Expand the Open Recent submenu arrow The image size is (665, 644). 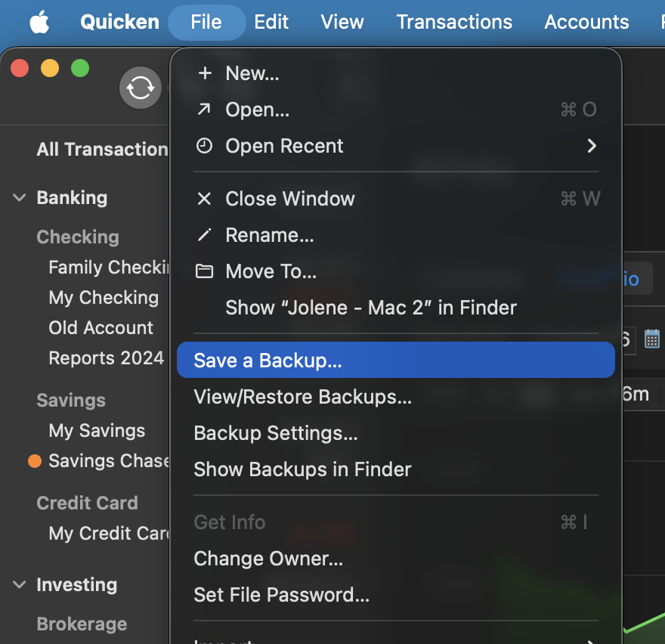(x=592, y=146)
